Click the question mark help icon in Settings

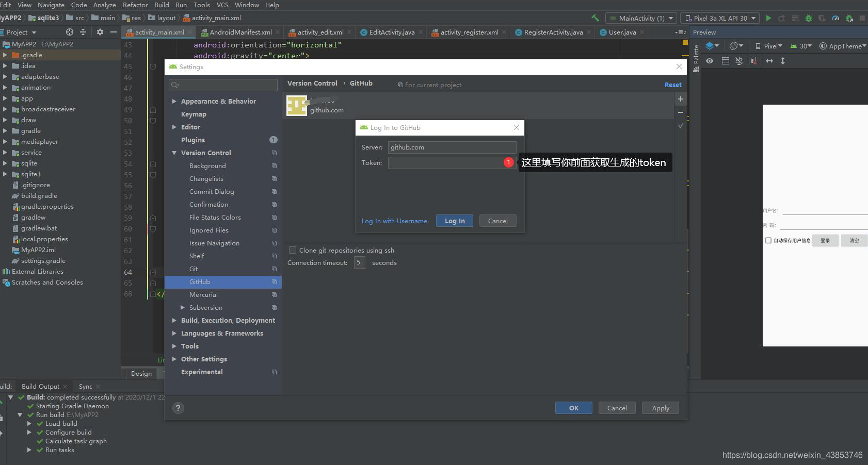click(178, 408)
